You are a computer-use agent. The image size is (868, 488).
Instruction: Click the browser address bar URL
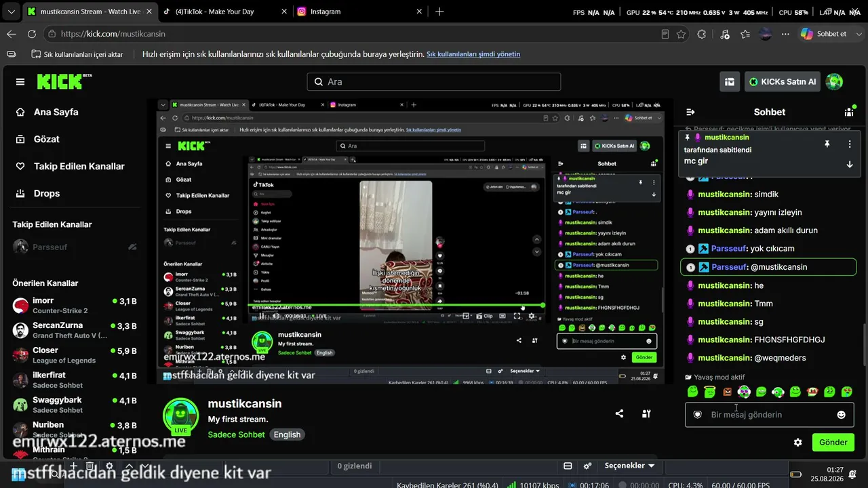click(353, 34)
